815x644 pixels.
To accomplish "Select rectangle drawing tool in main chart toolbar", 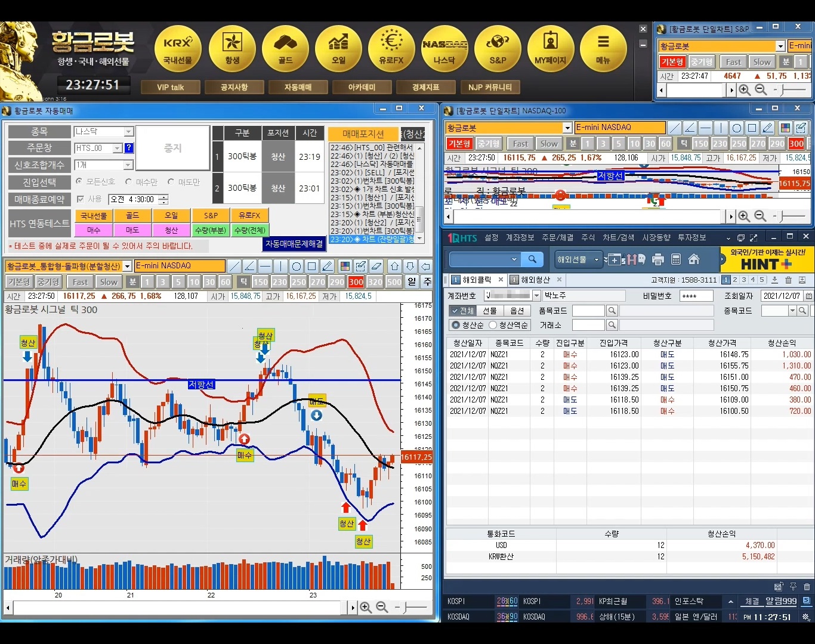I will (x=312, y=266).
